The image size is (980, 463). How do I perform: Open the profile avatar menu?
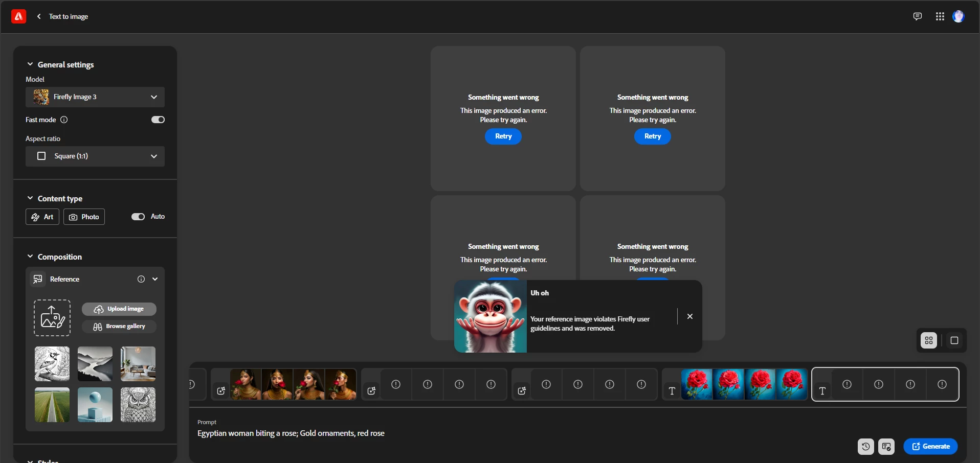[959, 16]
